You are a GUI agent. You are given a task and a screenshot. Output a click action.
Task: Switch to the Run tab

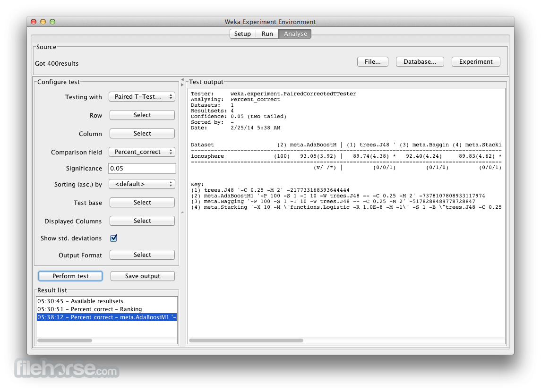267,34
